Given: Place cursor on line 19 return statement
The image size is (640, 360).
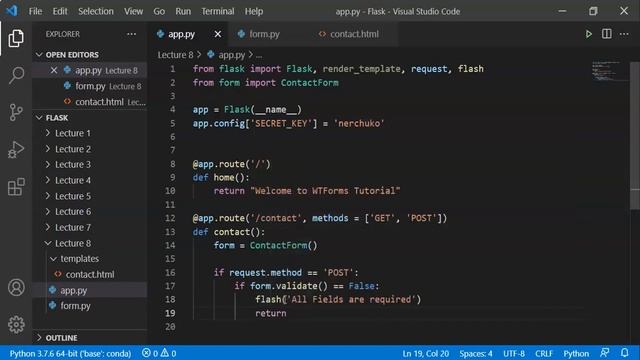Looking at the screenshot, I should [271, 313].
